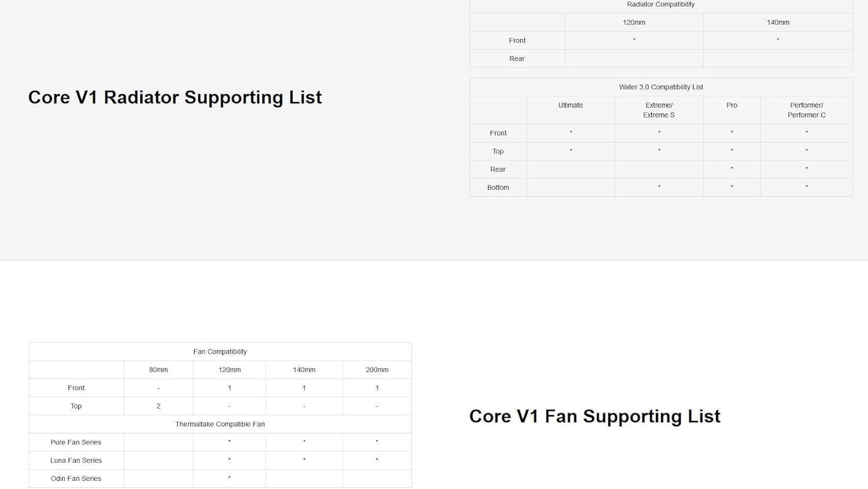
Task: Select the Radiator Compatibility table header
Action: tap(660, 5)
